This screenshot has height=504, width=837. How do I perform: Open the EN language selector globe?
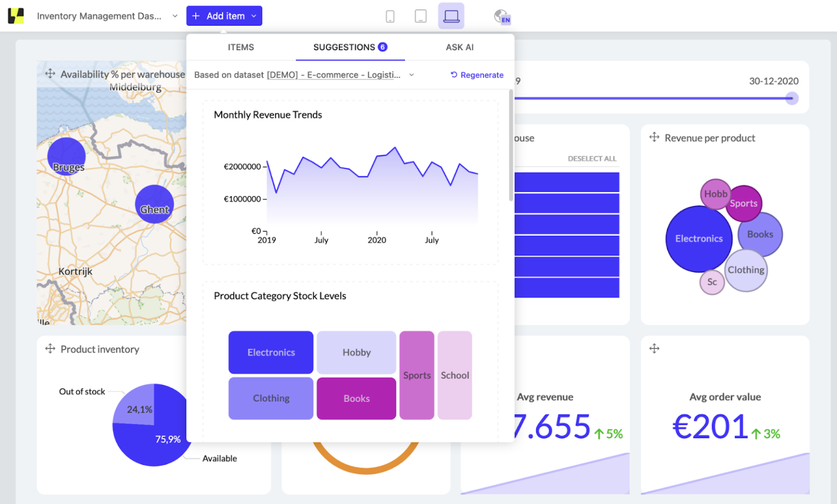pos(501,16)
